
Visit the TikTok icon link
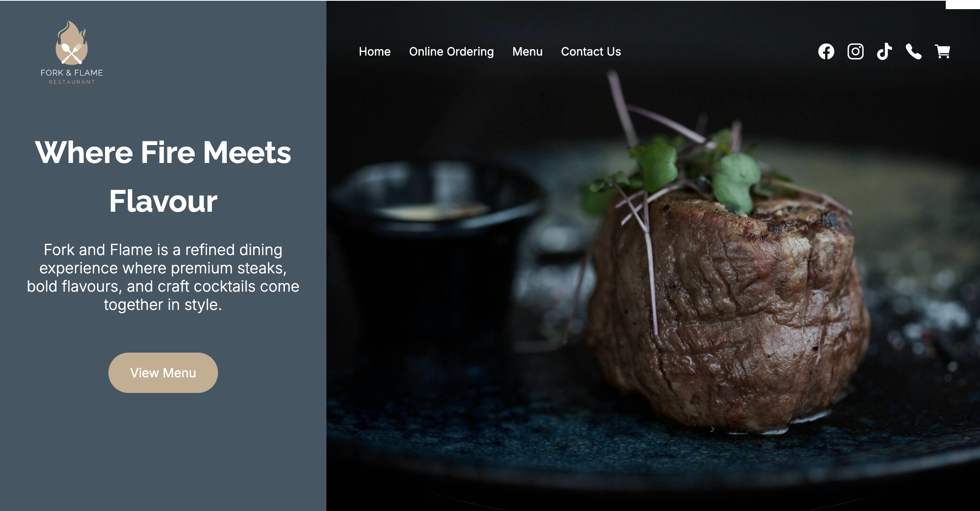(884, 51)
